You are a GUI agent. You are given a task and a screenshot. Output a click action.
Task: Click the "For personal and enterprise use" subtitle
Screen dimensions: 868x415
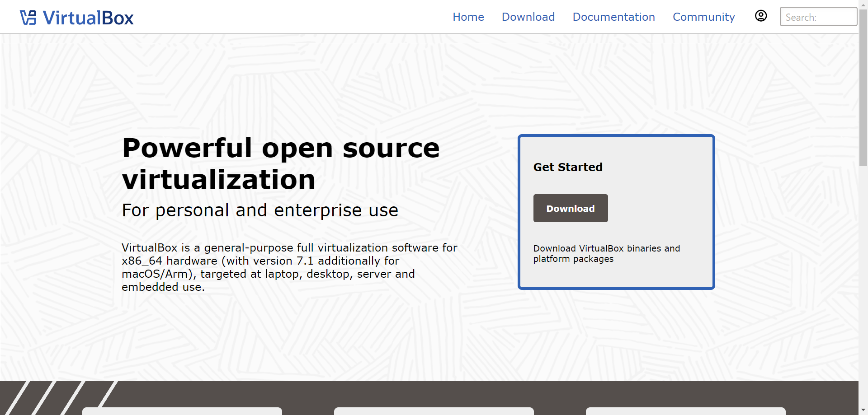260,210
